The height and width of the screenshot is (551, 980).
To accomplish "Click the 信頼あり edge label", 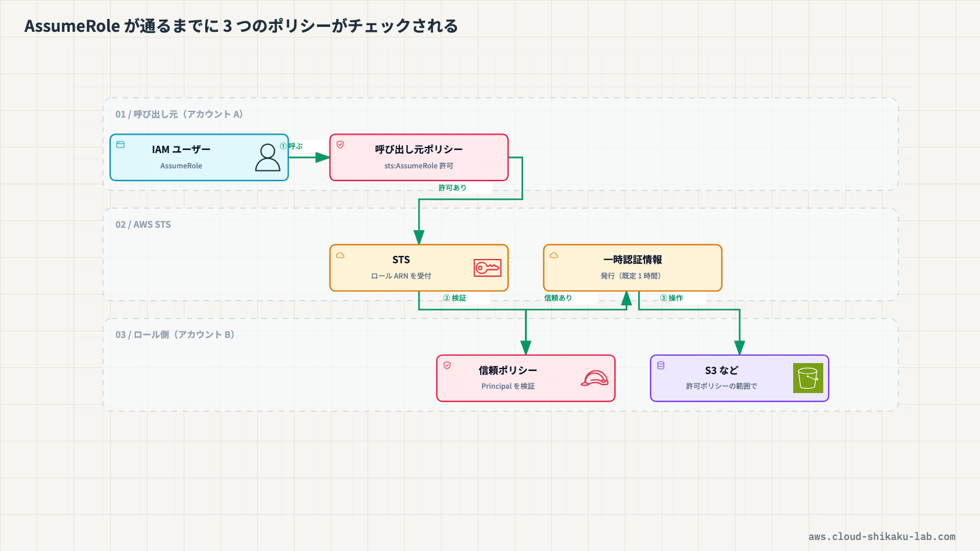I will click(x=558, y=298).
